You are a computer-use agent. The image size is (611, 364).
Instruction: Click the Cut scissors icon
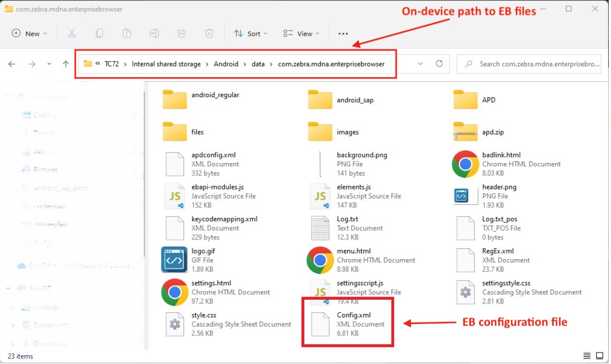point(71,33)
